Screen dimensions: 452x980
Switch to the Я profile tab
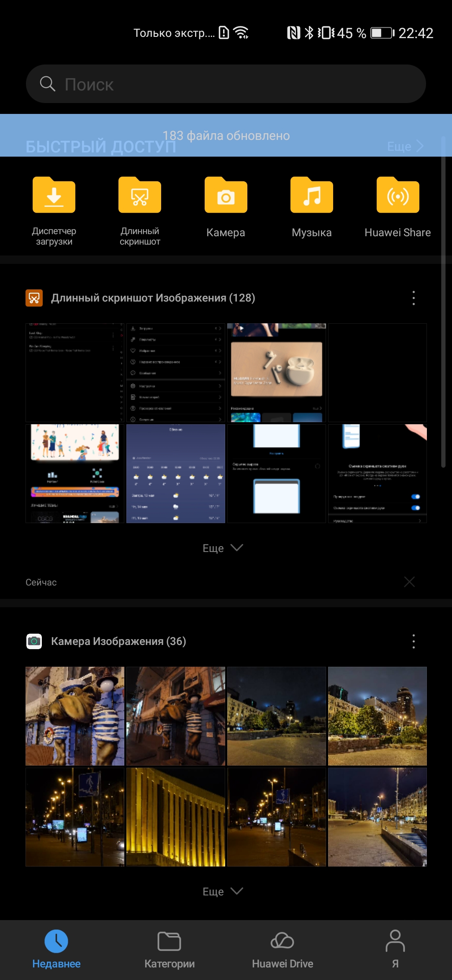click(395, 949)
